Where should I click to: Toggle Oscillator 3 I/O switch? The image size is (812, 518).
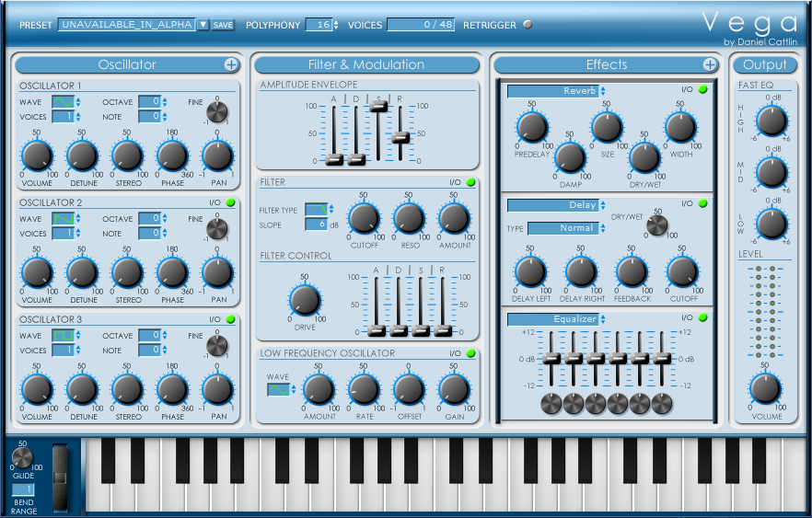(x=230, y=319)
